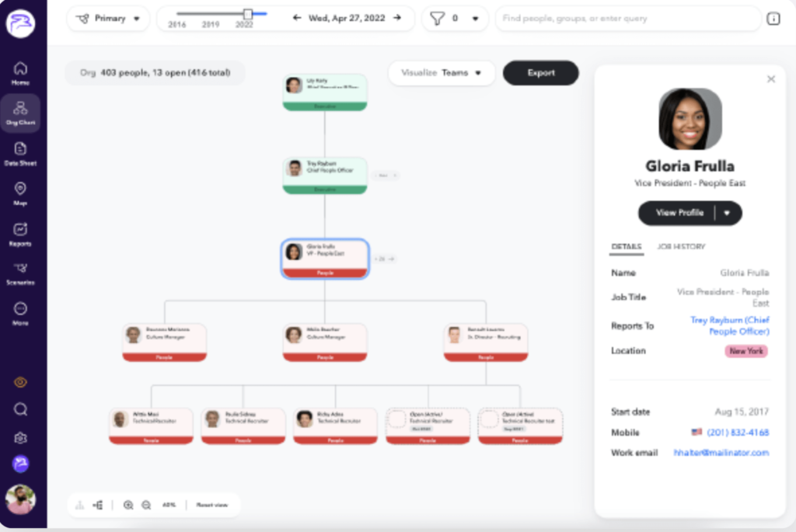Click the Export button
The width and height of the screenshot is (796, 532).
tap(541, 73)
